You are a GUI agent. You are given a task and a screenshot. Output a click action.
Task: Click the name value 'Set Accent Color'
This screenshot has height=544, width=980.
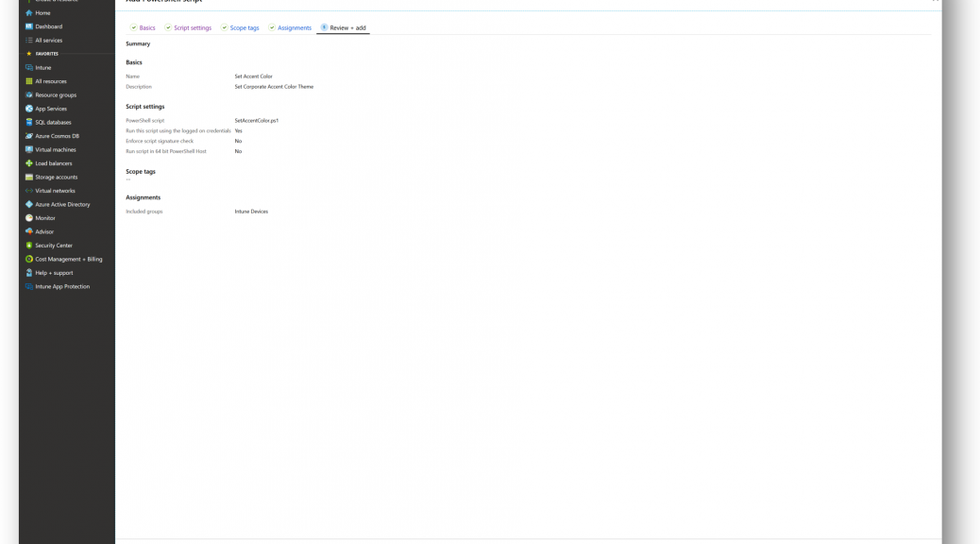pyautogui.click(x=253, y=76)
